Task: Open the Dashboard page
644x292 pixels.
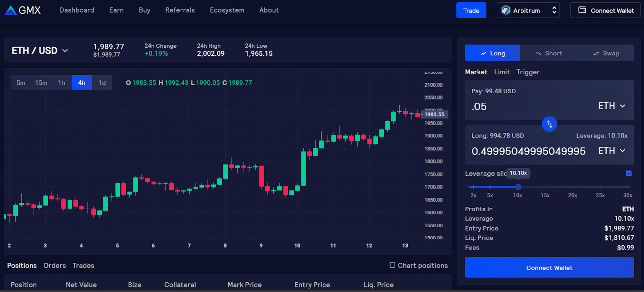Action: pos(77,10)
